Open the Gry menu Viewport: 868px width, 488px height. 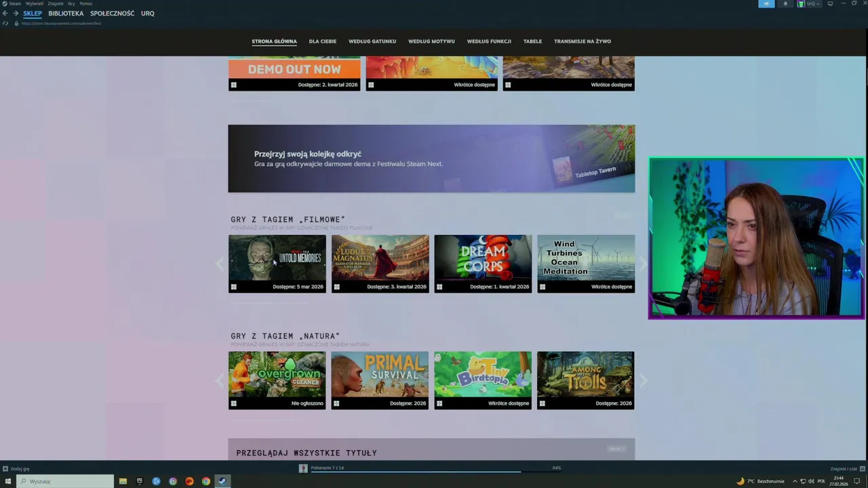(71, 3)
